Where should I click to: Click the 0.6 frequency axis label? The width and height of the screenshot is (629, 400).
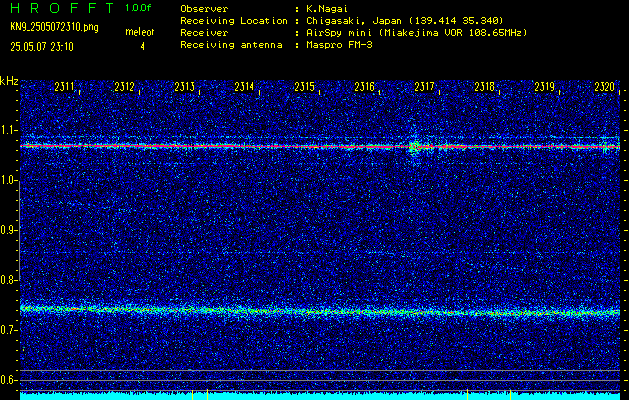(x=8, y=380)
